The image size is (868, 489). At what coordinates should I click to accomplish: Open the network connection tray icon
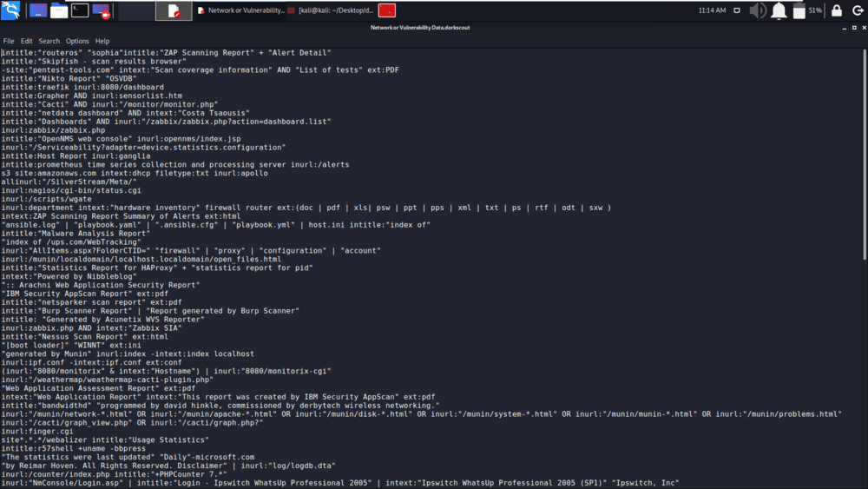pyautogui.click(x=737, y=10)
